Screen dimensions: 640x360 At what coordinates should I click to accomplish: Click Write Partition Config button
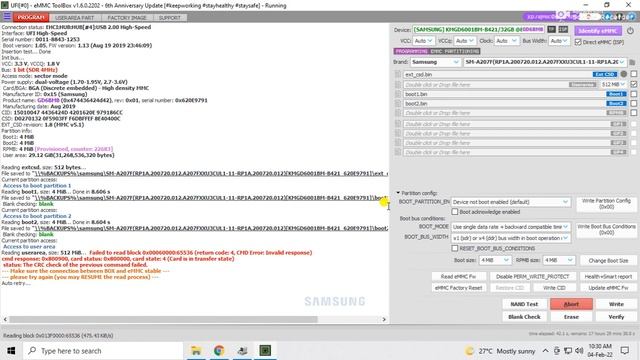point(606,204)
